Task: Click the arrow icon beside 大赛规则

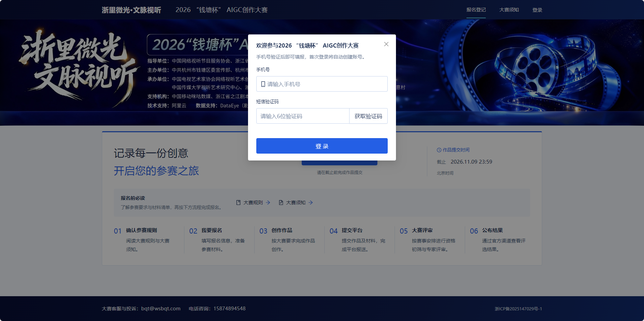Action: (268, 203)
